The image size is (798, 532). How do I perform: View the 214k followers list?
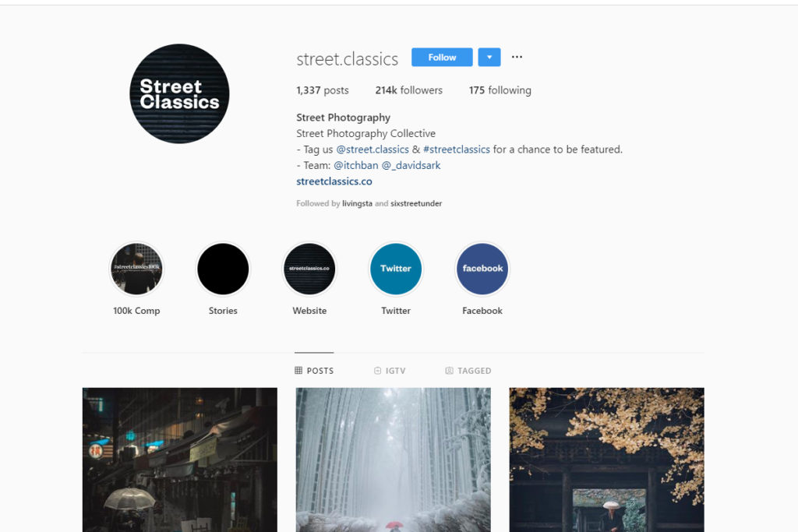pyautogui.click(x=408, y=90)
